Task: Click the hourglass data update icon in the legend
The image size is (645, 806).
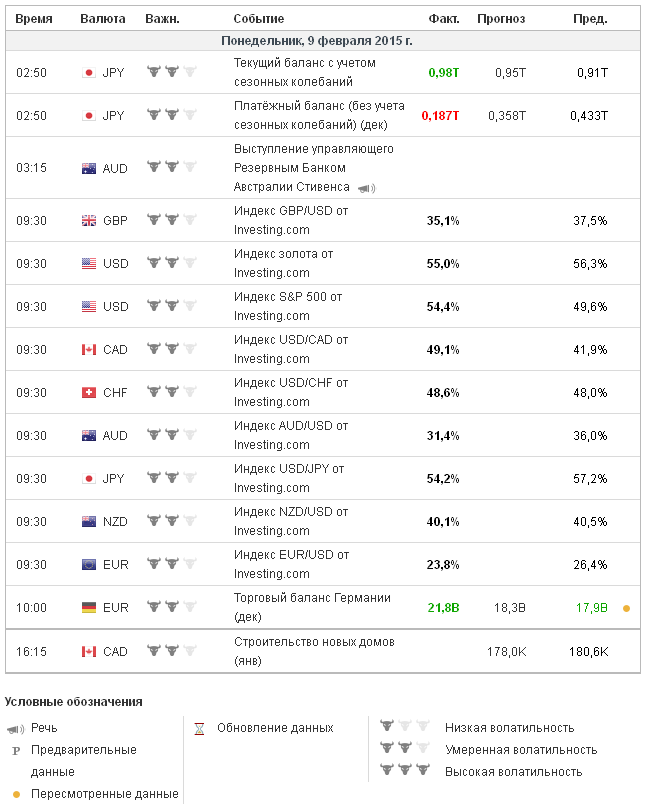Action: (198, 728)
